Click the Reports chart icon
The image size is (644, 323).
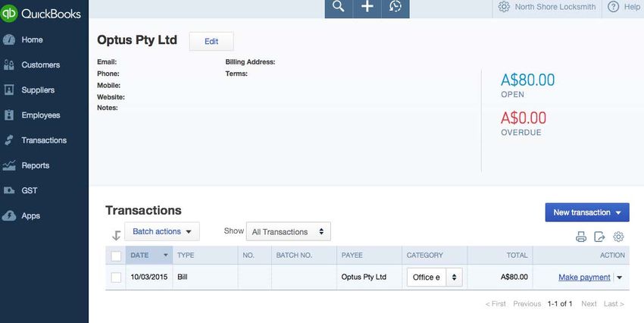(9, 165)
